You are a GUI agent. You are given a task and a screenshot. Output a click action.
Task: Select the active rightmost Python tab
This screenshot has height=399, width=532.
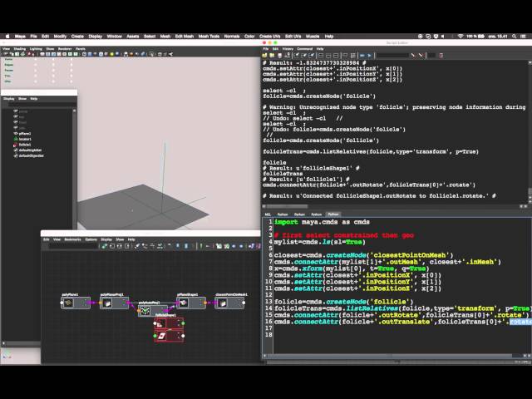pyautogui.click(x=333, y=214)
